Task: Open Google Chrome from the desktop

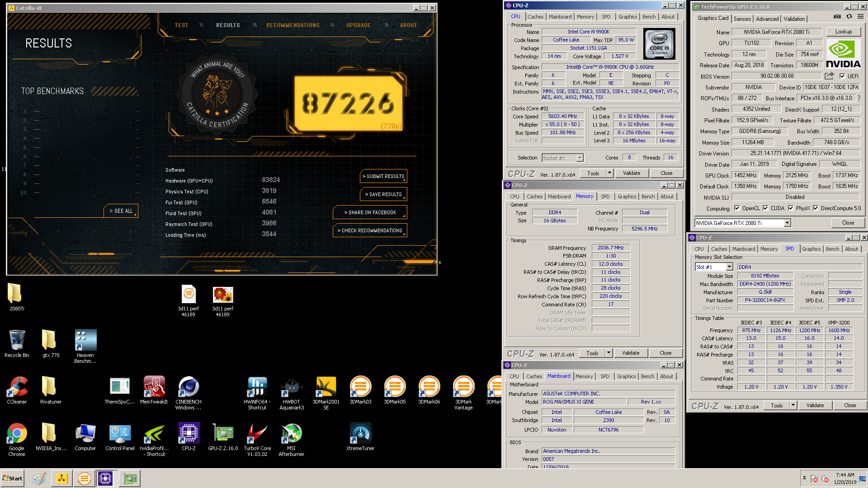Action: tap(17, 439)
